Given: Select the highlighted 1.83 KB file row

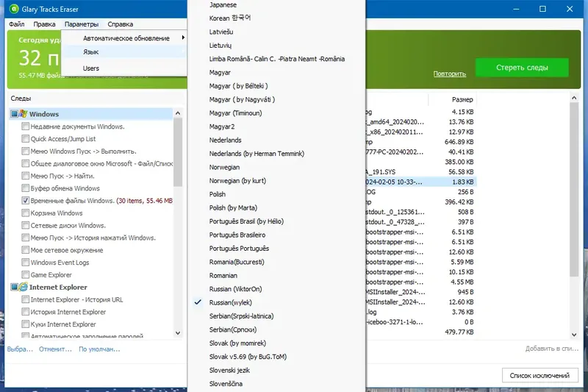Looking at the screenshot, I should [421, 182].
